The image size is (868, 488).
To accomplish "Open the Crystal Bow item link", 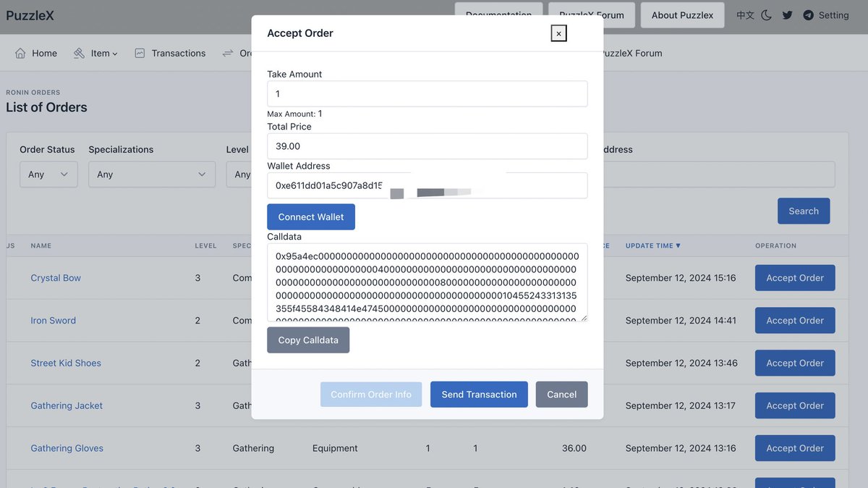I will tap(56, 277).
